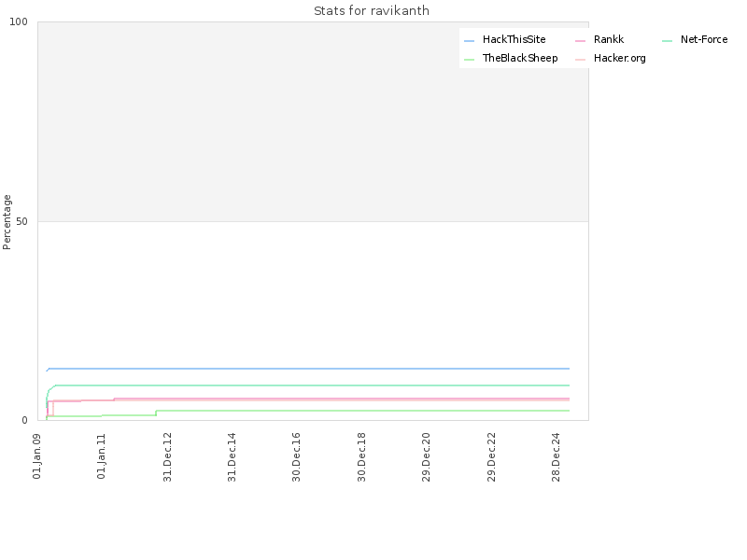Click the 01.Jan.09 x-axis date label
Image resolution: width=747 pixels, height=560 pixels.
coord(37,456)
